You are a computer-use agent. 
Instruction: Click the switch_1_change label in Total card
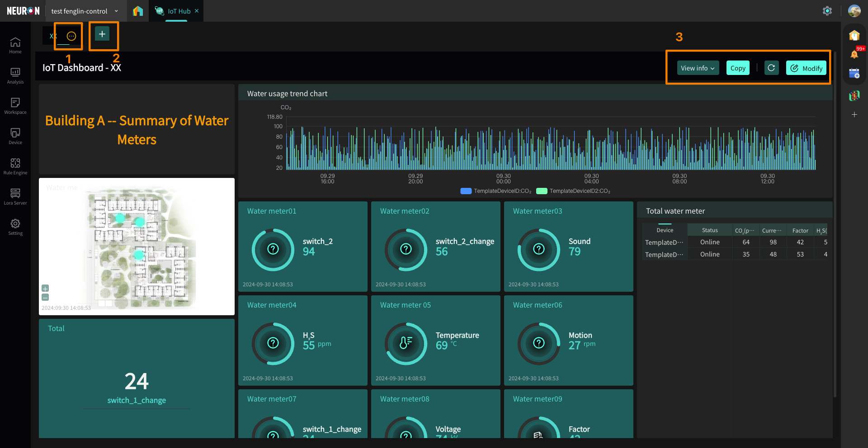[x=137, y=400]
